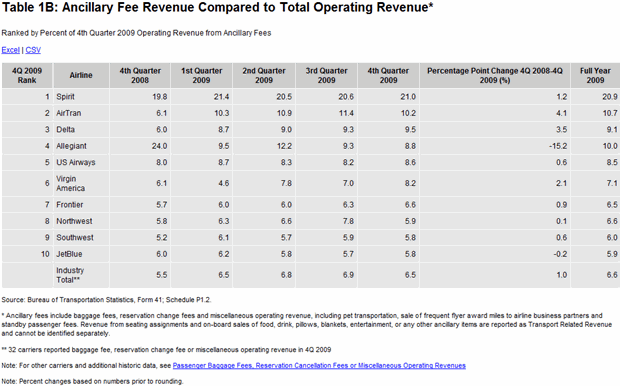The height and width of the screenshot is (386, 620).
Task: Click Allegiant's -15.2 percentage change value
Action: [x=558, y=146]
